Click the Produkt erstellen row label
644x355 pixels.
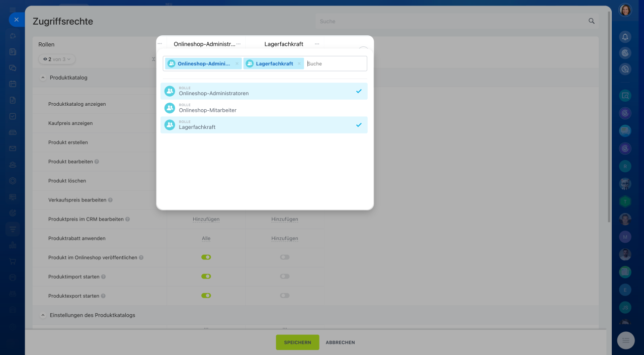[68, 143]
